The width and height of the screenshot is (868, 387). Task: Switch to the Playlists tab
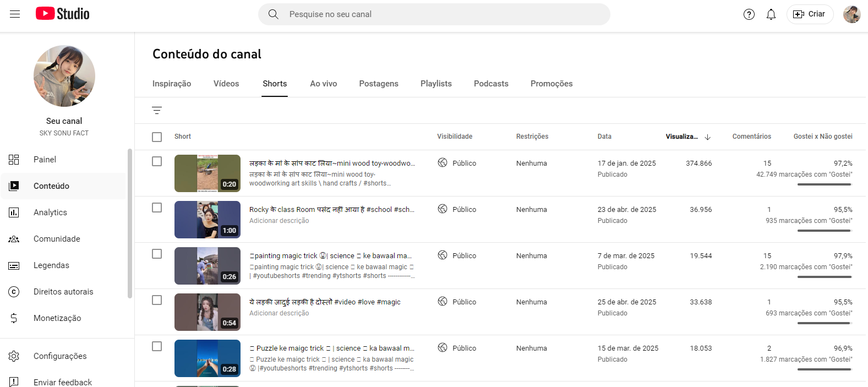pyautogui.click(x=436, y=84)
